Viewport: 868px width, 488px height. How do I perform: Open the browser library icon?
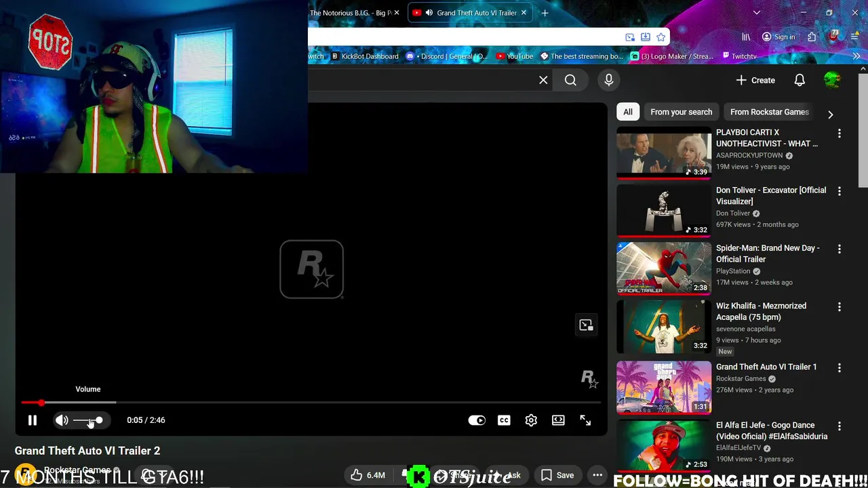point(746,37)
